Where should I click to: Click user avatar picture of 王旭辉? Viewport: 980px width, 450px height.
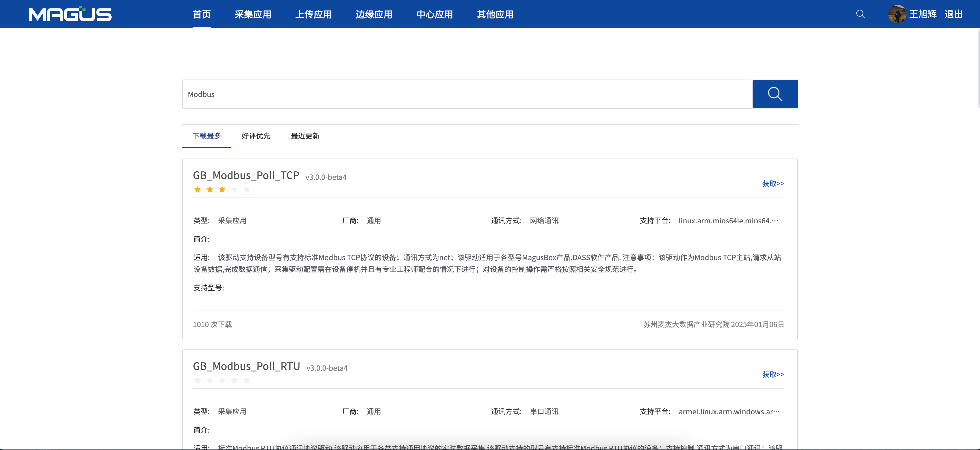click(x=897, y=14)
